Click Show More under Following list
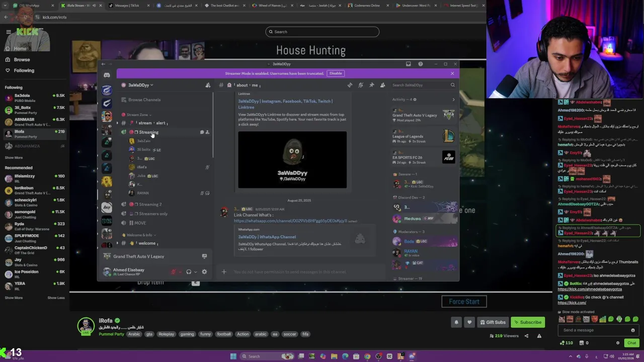 (14, 157)
